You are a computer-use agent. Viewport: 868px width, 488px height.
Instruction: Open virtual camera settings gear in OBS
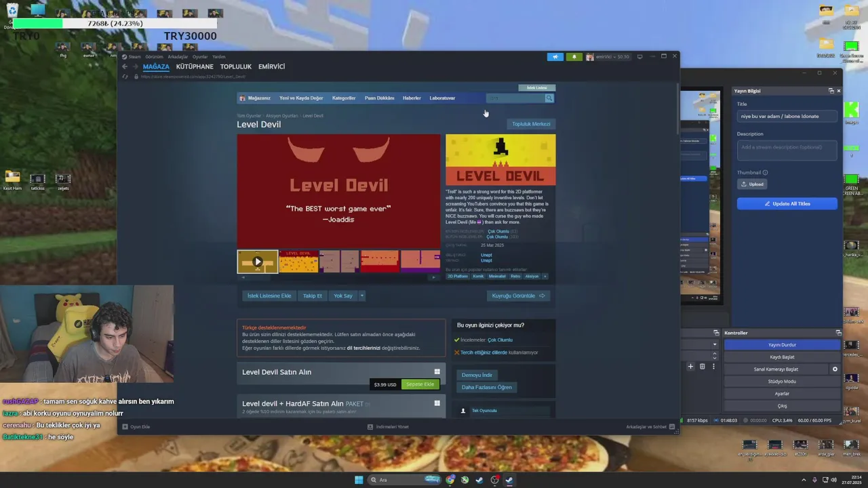click(835, 369)
